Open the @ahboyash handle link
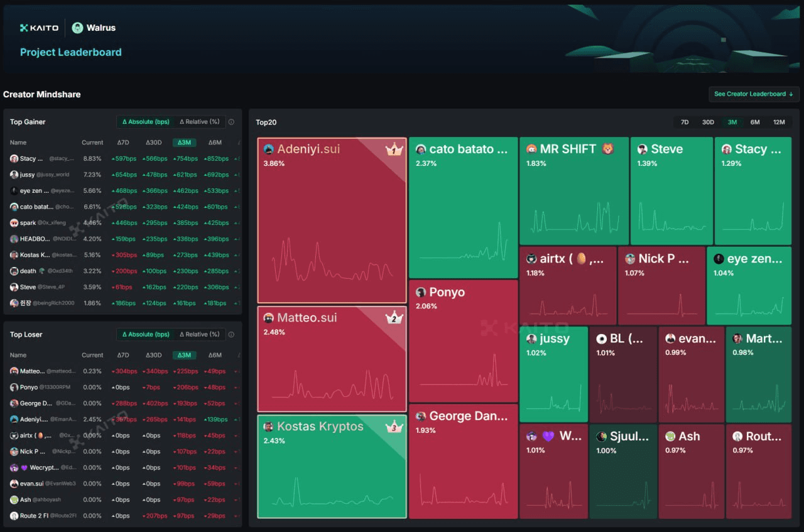 tap(47, 500)
